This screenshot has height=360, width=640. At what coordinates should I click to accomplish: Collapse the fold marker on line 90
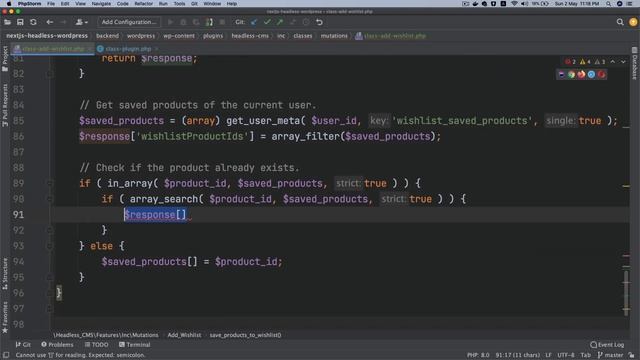pos(50,199)
